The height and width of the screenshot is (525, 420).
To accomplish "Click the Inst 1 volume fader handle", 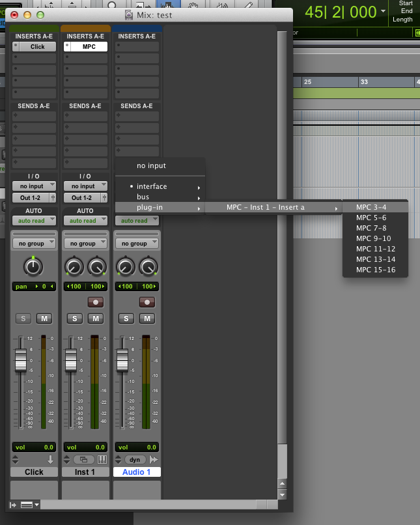I will coord(71,360).
